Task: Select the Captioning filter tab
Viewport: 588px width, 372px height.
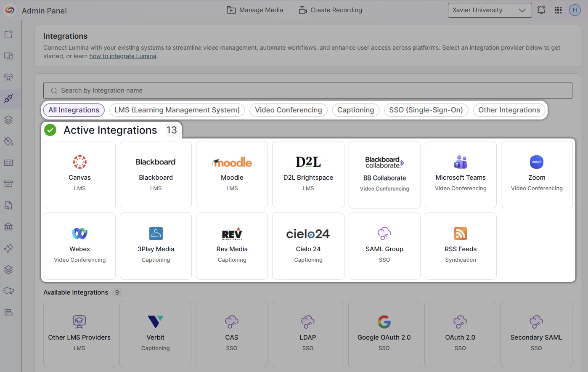Action: (x=355, y=110)
